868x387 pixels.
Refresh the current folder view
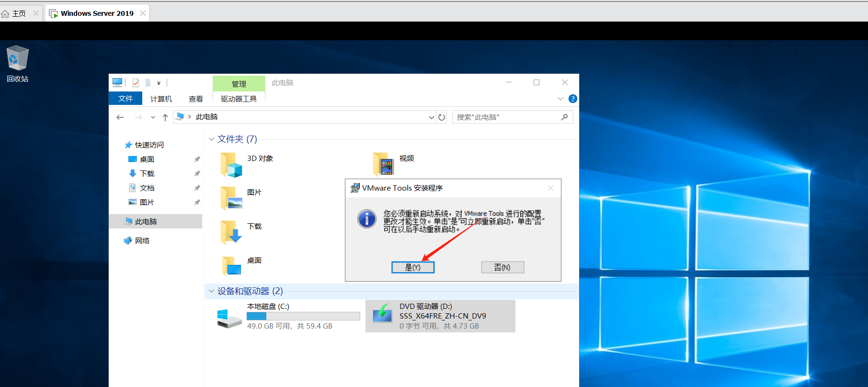(x=442, y=117)
